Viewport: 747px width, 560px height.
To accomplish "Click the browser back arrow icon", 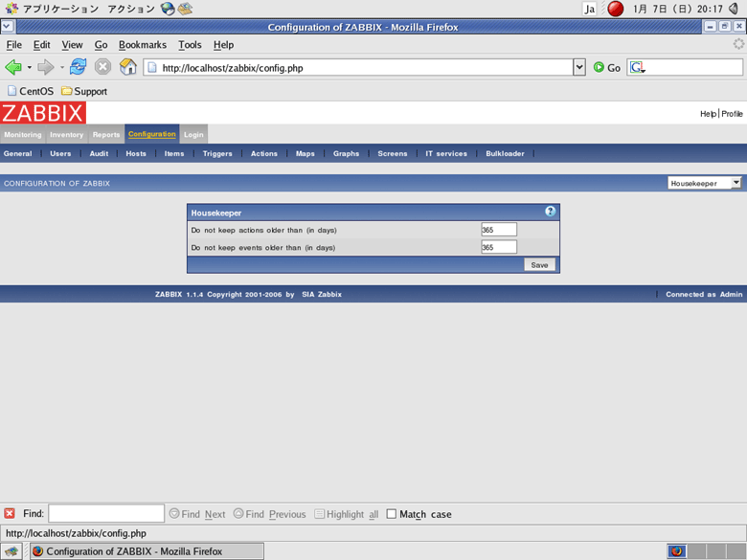I will pyautogui.click(x=13, y=67).
